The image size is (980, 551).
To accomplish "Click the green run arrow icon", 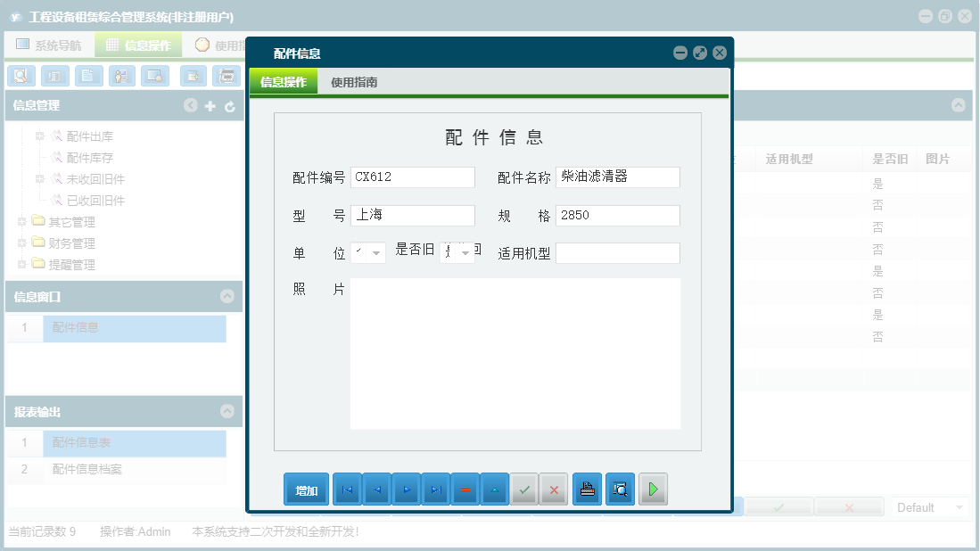I will tap(653, 489).
